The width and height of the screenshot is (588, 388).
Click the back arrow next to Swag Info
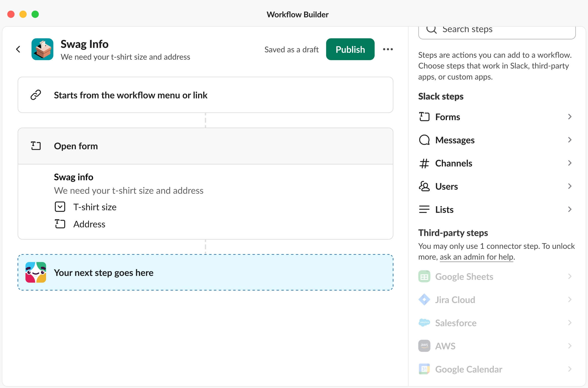coord(18,49)
